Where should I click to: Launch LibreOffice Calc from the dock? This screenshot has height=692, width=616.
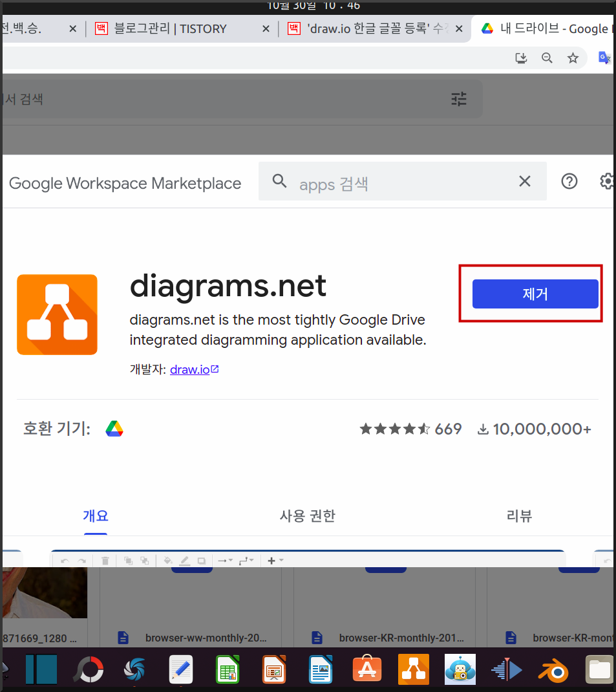228,669
